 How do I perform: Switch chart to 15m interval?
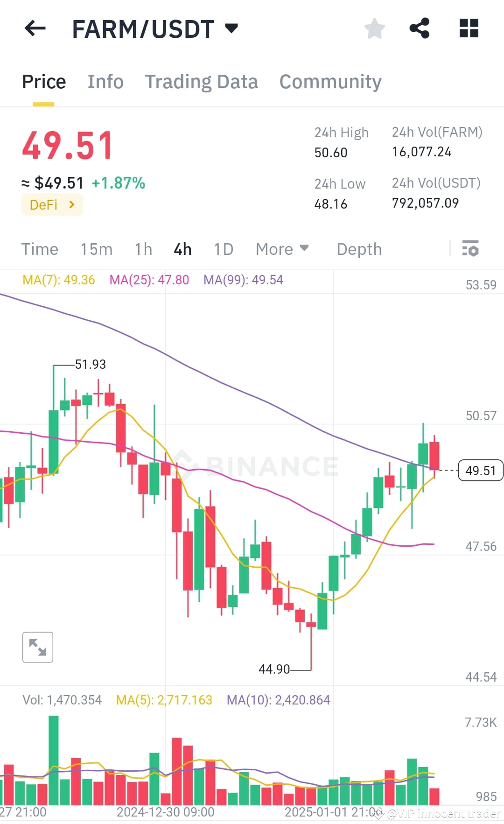pyautogui.click(x=97, y=249)
